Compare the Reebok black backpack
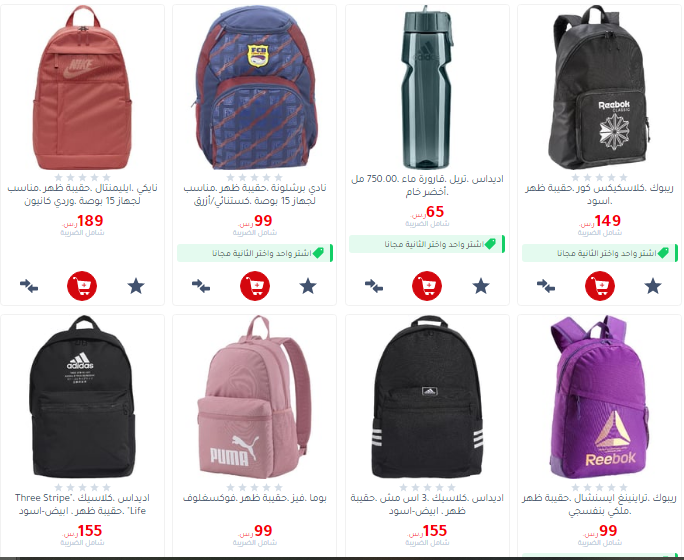684x560 pixels. (546, 286)
